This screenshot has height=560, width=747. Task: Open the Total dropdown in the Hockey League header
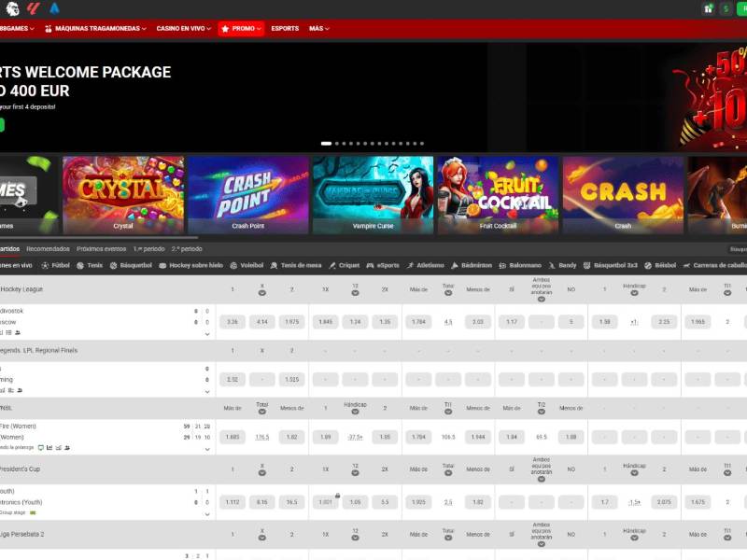pyautogui.click(x=448, y=293)
